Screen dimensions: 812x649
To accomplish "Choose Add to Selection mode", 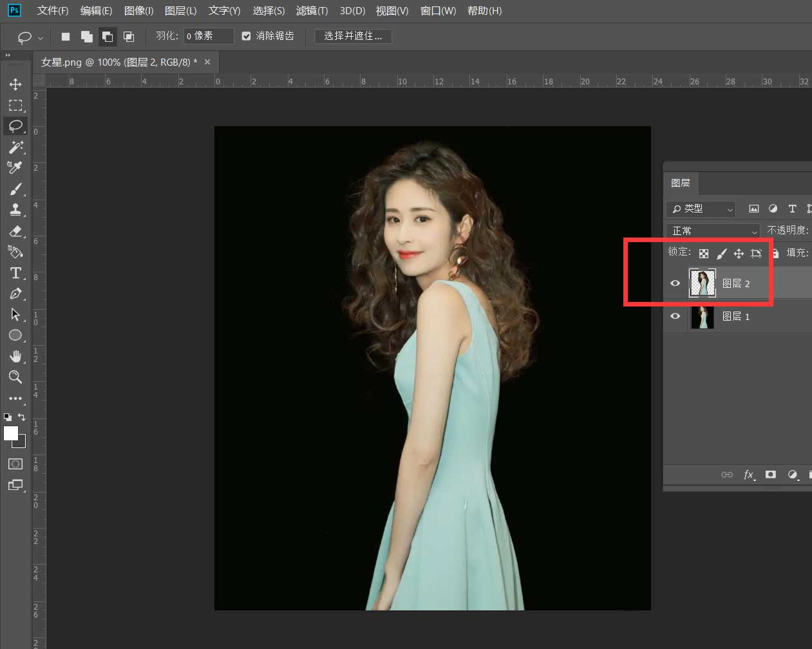I will [86, 37].
